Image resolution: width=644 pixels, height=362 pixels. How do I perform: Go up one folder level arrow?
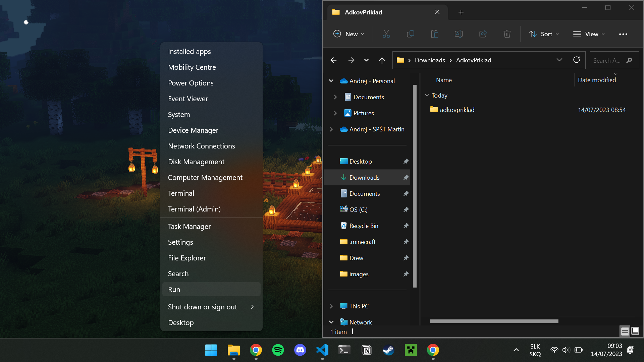(x=382, y=60)
